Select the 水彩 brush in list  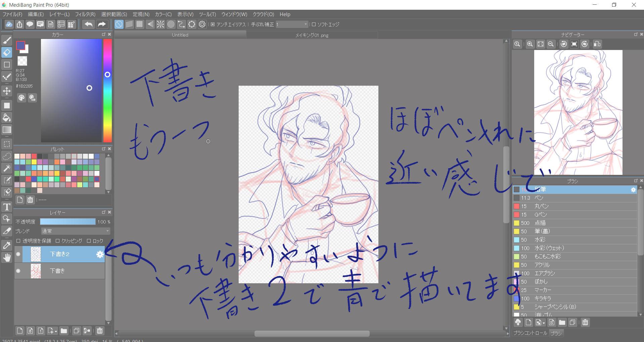(x=540, y=240)
